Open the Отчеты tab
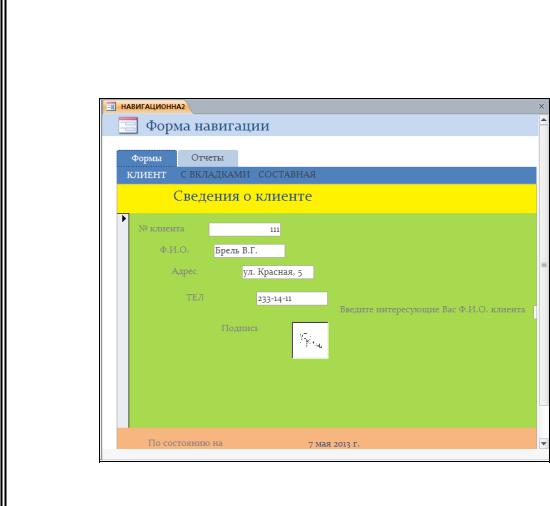 coord(208,158)
